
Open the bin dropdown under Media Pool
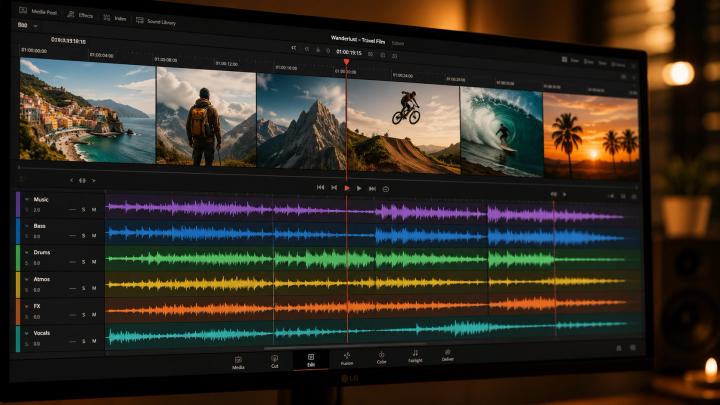pyautogui.click(x=35, y=26)
